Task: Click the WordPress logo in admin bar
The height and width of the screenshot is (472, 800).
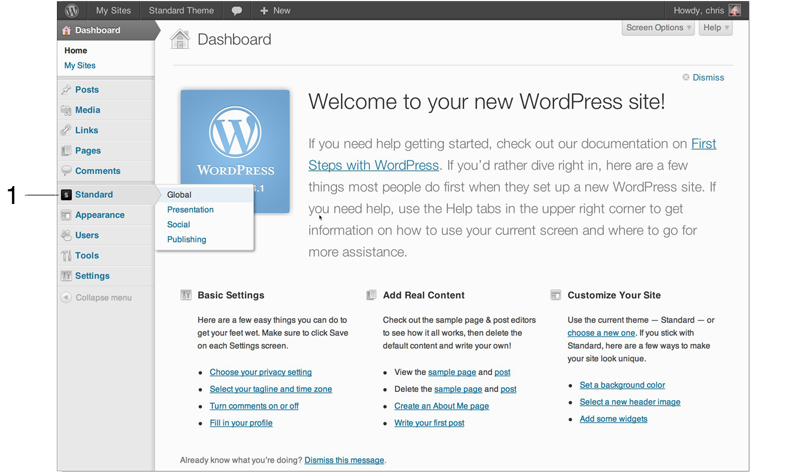Action: tap(72, 10)
